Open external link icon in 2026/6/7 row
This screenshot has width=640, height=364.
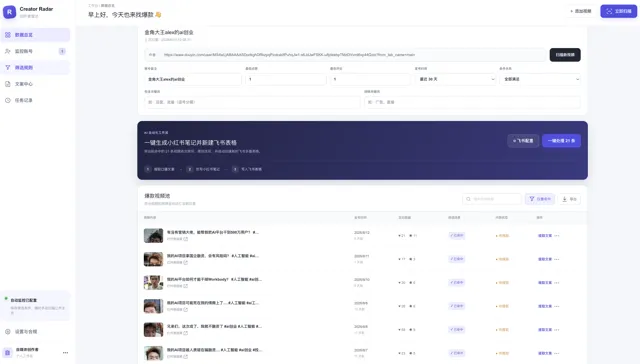186,357
